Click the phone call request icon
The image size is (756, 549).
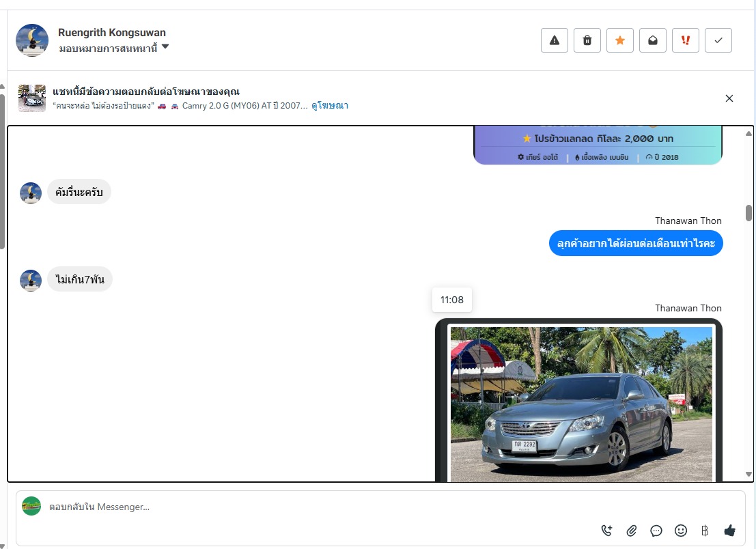(607, 531)
